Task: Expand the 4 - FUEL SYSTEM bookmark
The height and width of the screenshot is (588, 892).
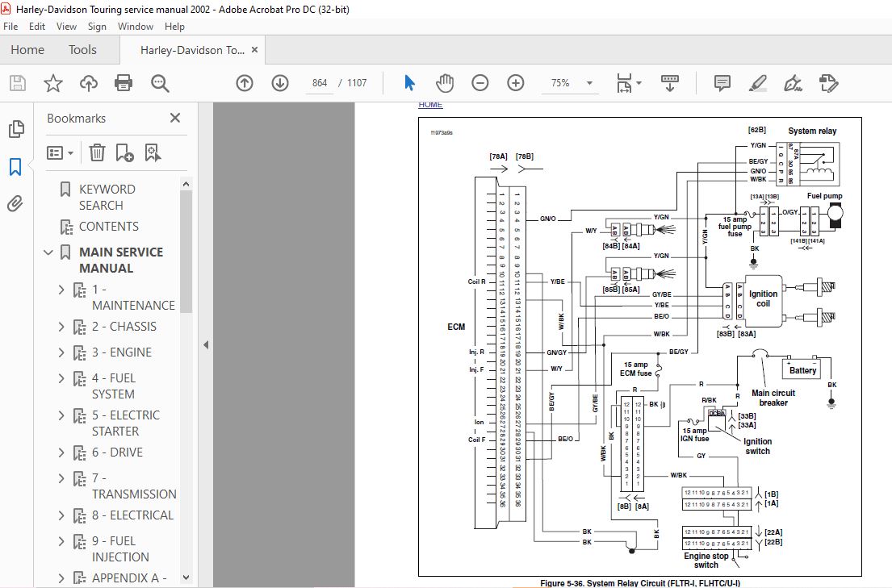Action: [x=61, y=378]
